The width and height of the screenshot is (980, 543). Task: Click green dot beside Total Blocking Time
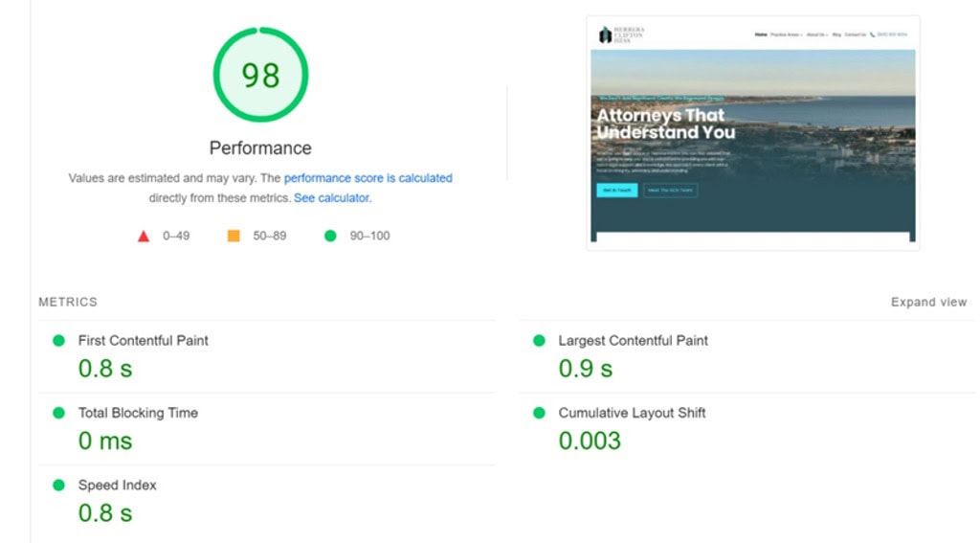click(58, 413)
